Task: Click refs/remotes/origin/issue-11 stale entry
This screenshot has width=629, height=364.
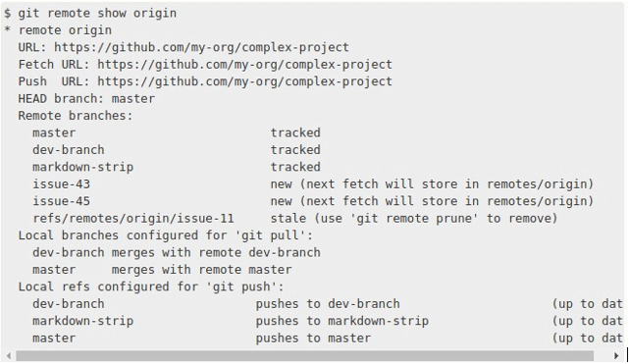Action: tap(132, 219)
